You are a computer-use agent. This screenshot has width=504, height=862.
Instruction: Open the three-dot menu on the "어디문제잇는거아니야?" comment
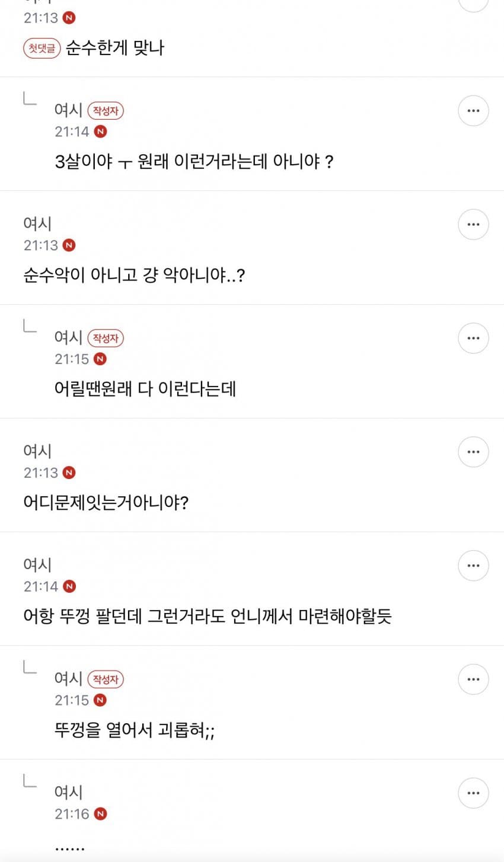pos(473,452)
